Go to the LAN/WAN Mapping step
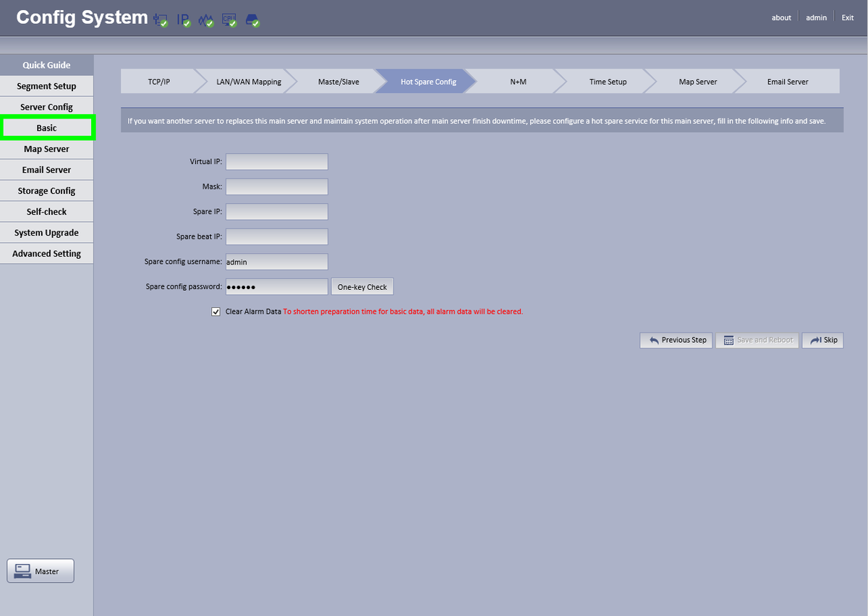Screen dimensions: 868x616 tap(249, 82)
